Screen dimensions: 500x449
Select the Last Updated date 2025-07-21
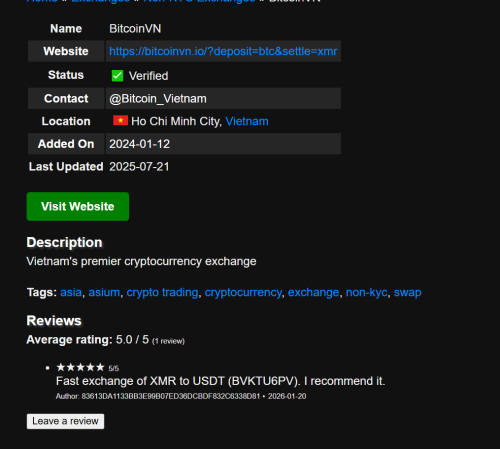point(139,167)
